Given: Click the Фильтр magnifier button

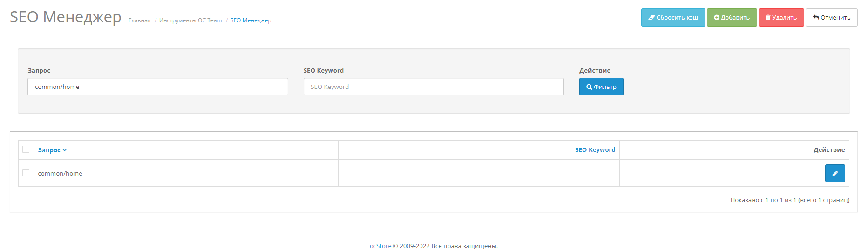Looking at the screenshot, I should point(601,87).
